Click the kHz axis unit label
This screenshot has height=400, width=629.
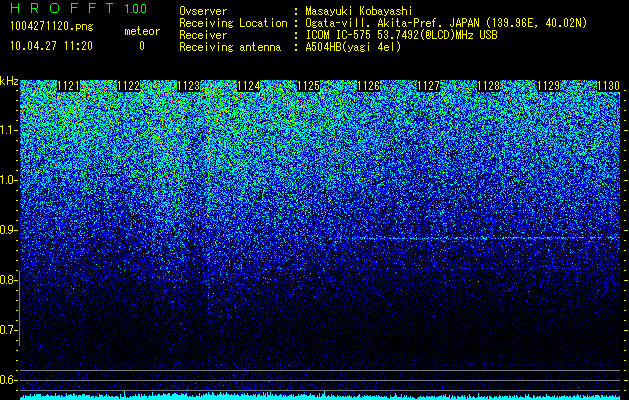coord(9,81)
